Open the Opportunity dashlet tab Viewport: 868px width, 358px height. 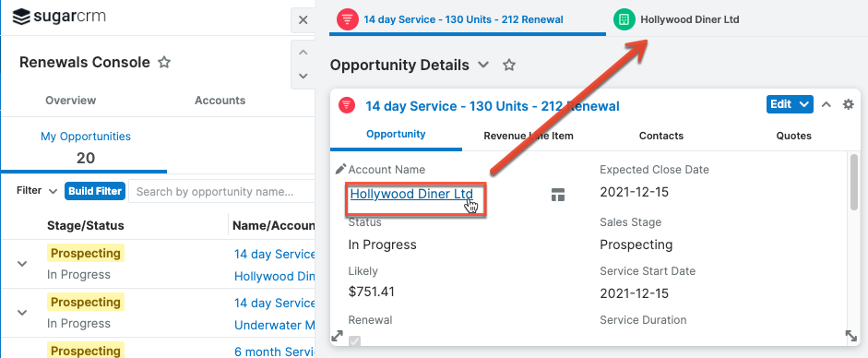(x=396, y=134)
